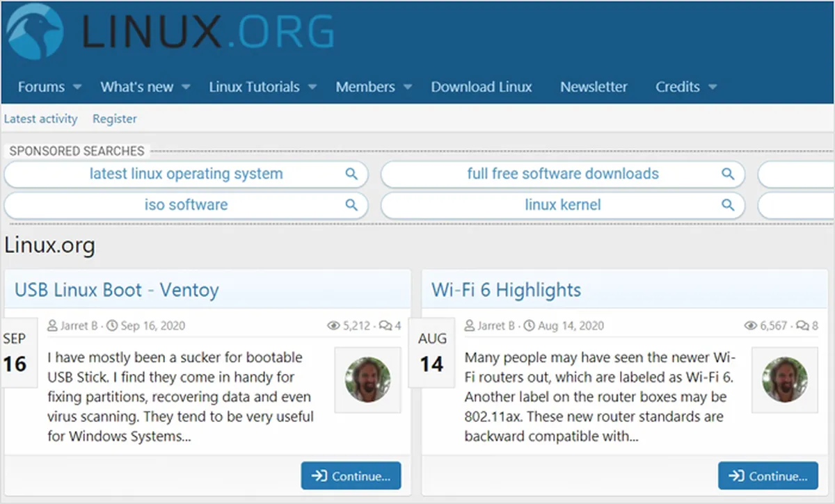This screenshot has height=504, width=835.
Task: Search for iso software
Action: coord(186,205)
